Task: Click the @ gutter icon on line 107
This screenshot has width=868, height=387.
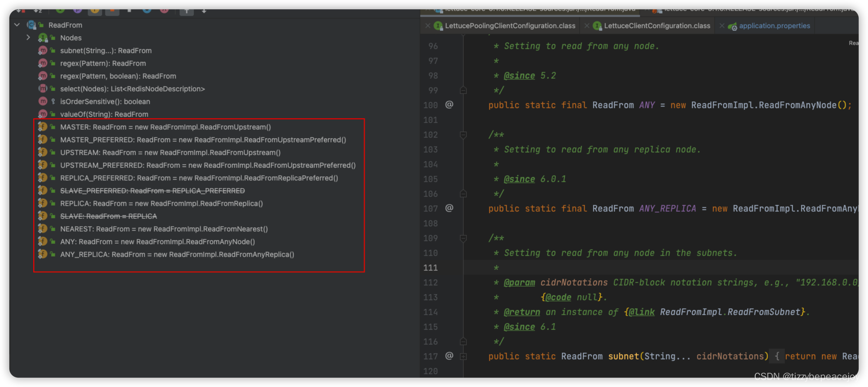Action: coord(449,208)
